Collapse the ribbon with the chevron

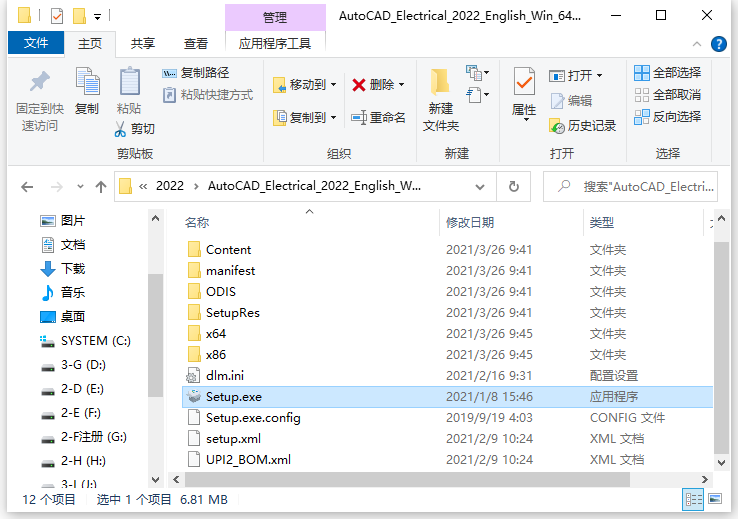(x=697, y=44)
